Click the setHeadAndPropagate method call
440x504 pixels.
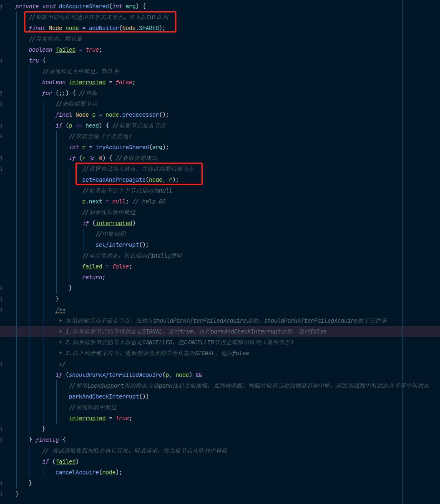coord(114,180)
